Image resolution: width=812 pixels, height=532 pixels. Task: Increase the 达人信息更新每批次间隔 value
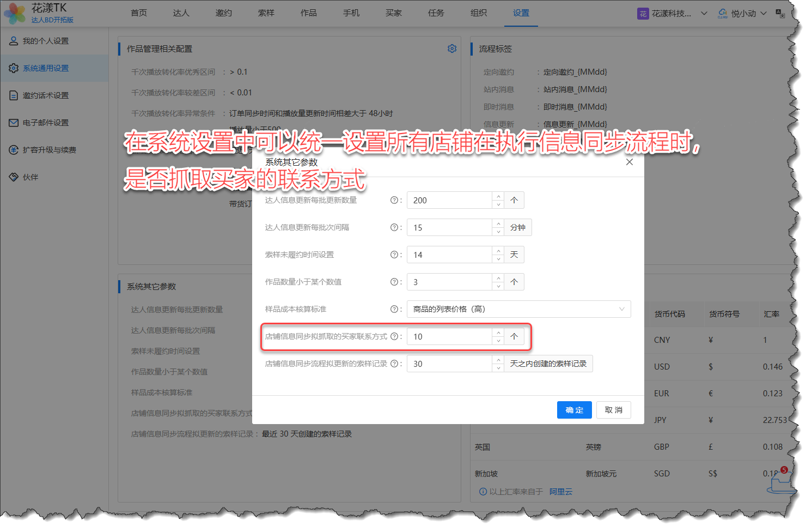point(498,223)
